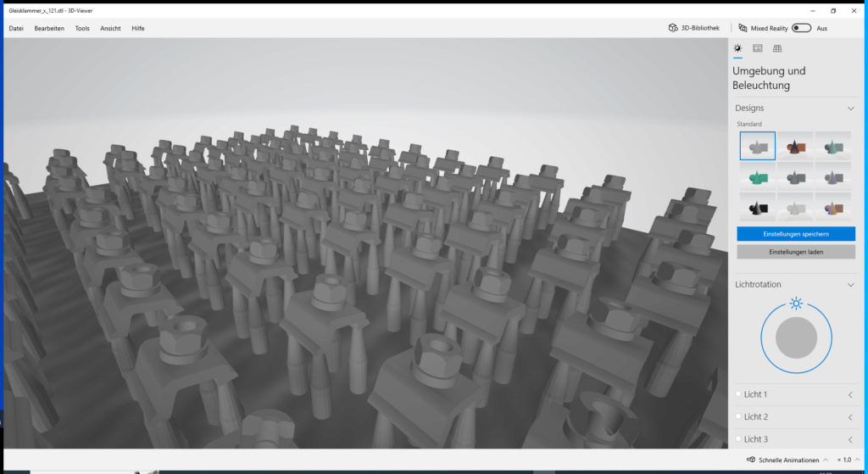Click the Schnelle Animationen icon
This screenshot has width=868, height=474.
[x=751, y=460]
